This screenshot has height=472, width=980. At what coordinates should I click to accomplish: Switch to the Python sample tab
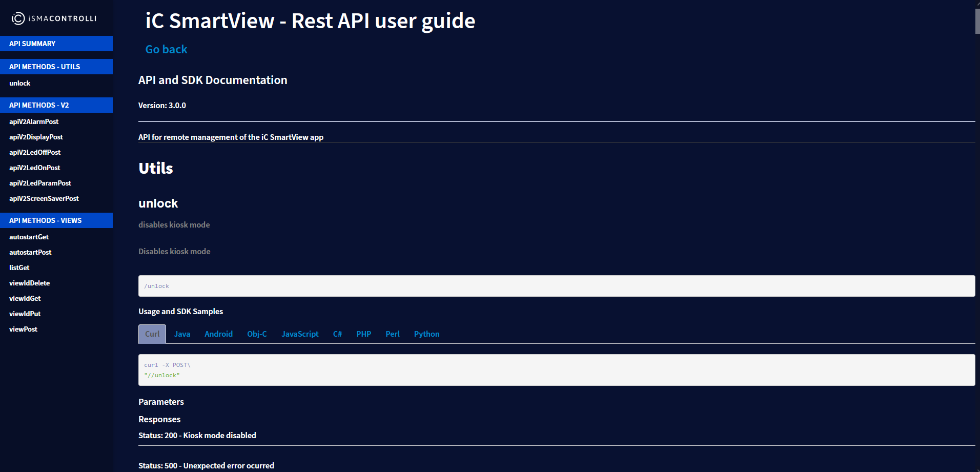426,334
